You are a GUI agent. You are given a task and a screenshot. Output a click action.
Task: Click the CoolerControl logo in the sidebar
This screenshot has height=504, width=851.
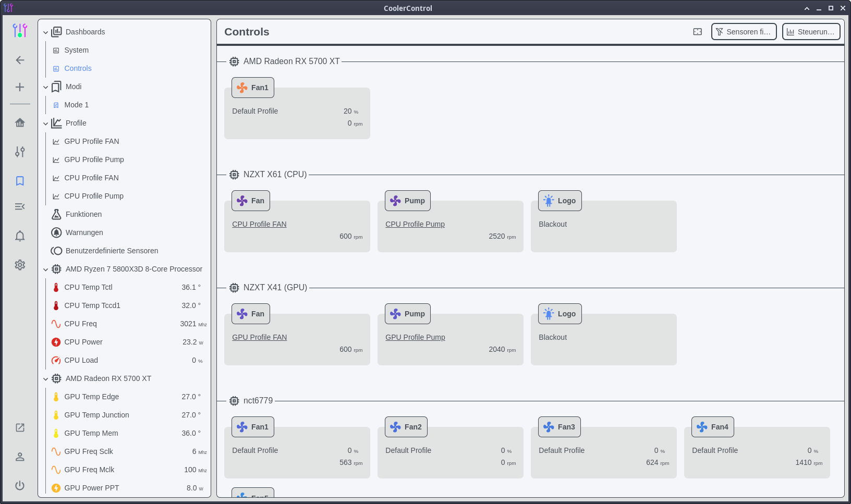pyautogui.click(x=20, y=31)
